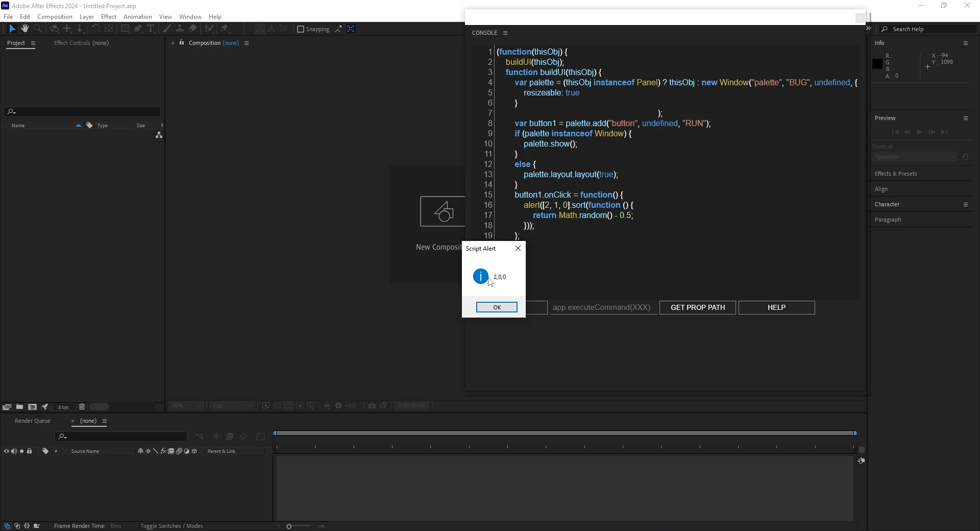Switch to Effect Controls (none) tab
980x531 pixels.
tap(82, 43)
